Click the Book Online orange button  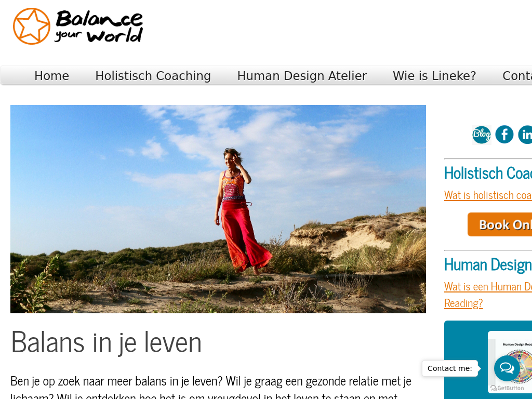coord(500,224)
